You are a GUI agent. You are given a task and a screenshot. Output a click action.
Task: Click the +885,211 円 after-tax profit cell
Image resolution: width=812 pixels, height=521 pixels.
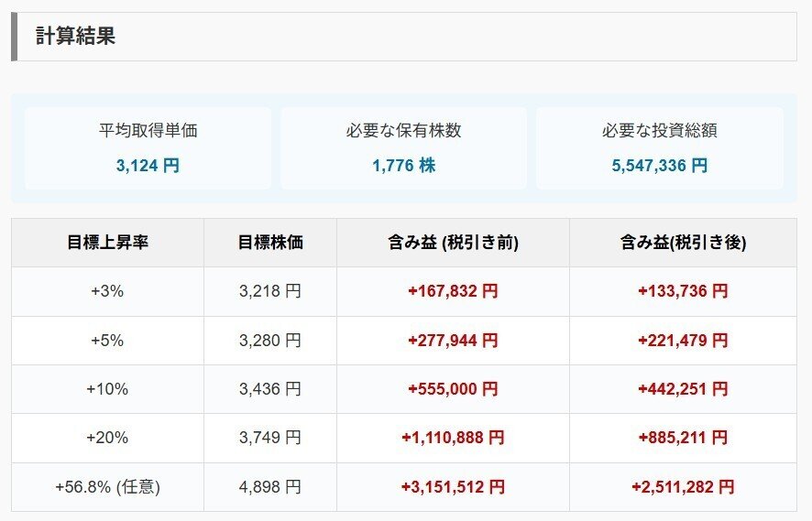coord(683,438)
